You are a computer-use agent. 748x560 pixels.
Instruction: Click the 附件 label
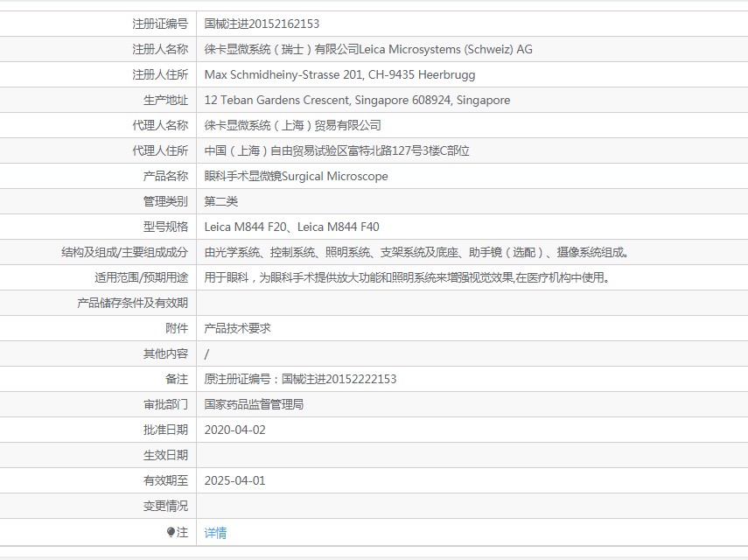177,328
